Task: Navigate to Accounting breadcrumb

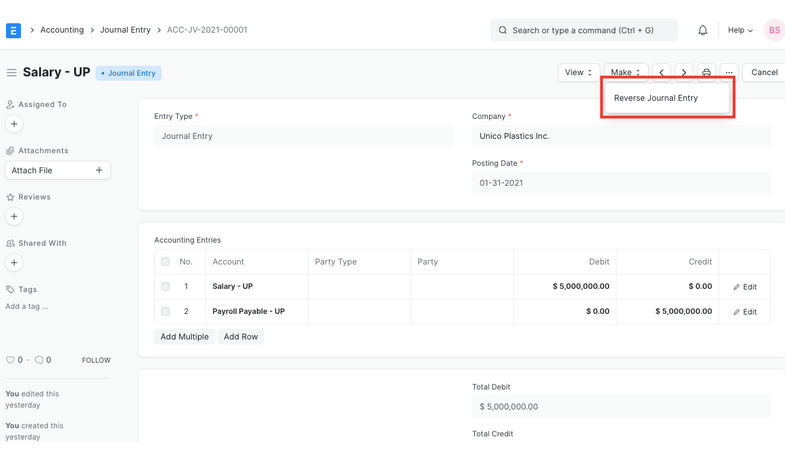Action: [x=62, y=30]
